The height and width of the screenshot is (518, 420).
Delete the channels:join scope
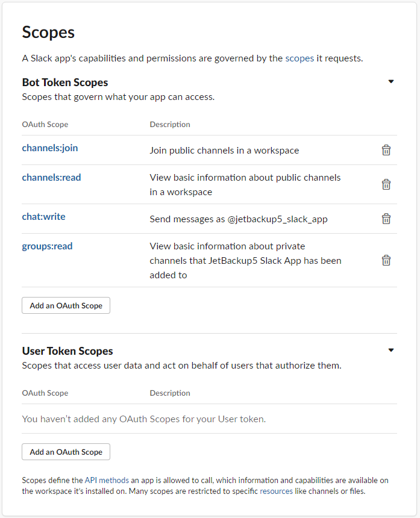[386, 151]
